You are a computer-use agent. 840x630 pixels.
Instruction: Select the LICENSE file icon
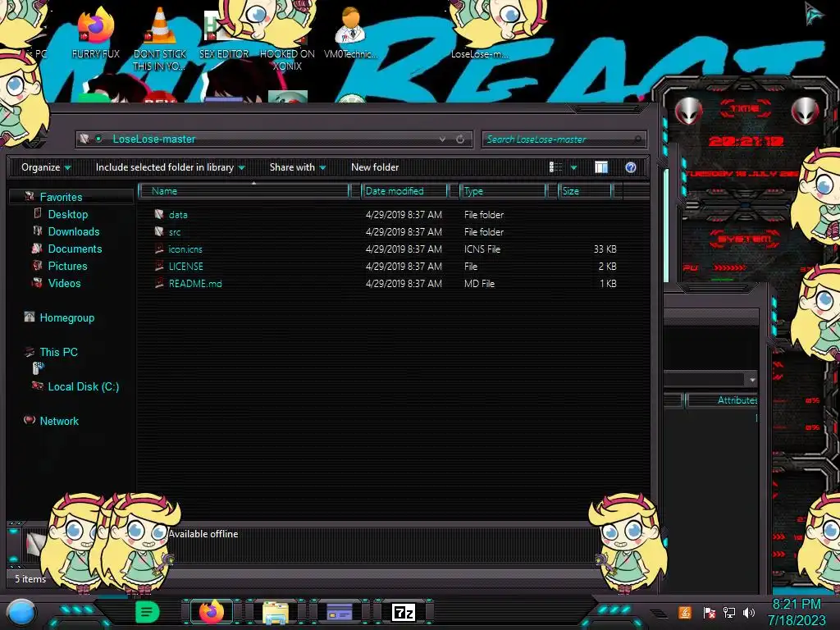pyautogui.click(x=159, y=266)
